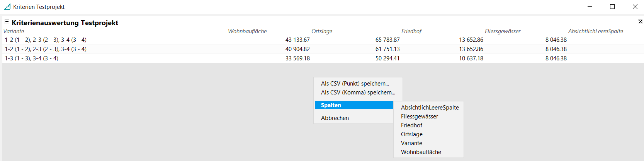Select the row starting with 1-3 (1 - 3)

(32, 58)
